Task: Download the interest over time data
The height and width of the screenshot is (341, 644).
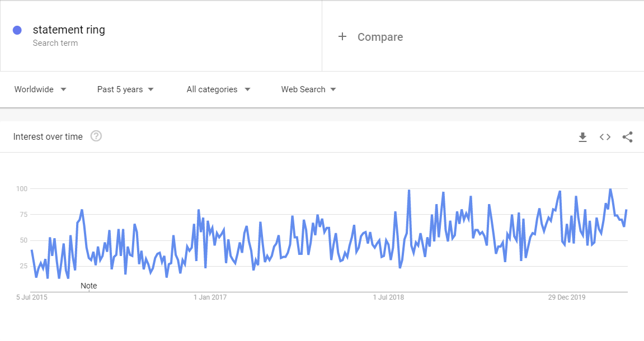Action: (x=582, y=137)
